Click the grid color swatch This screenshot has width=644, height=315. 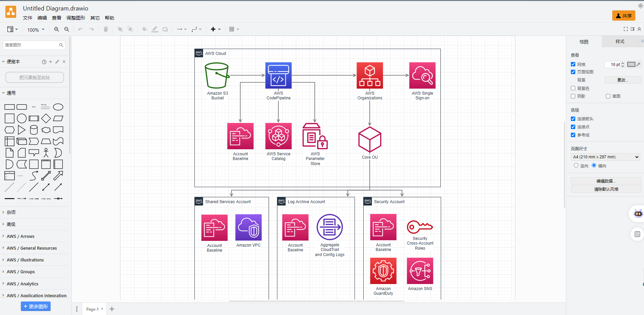[631, 64]
